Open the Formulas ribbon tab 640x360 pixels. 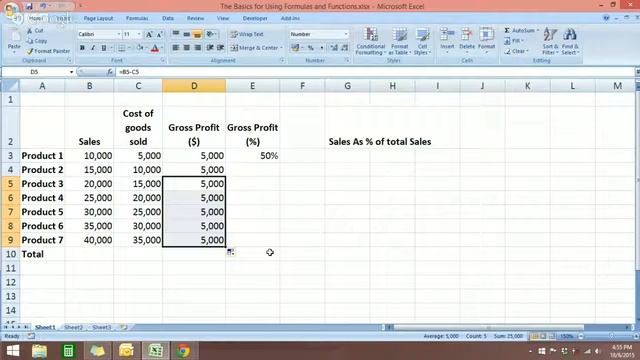(137, 18)
